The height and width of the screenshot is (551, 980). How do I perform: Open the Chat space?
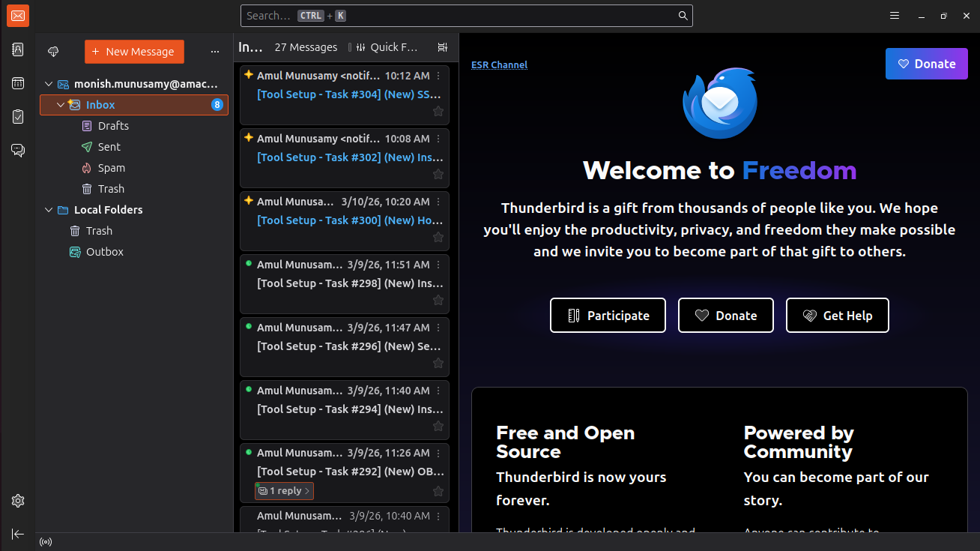18,151
